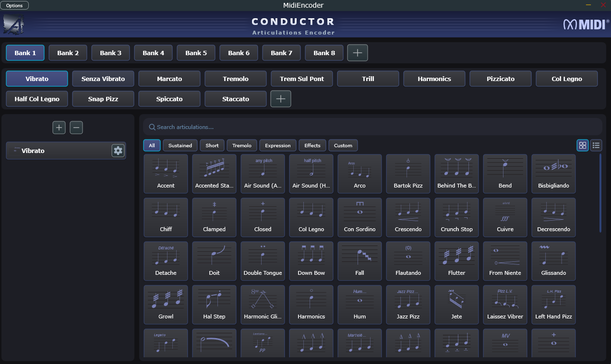The image size is (611, 364).
Task: Select the Trem Sul Pont button
Action: pyautogui.click(x=302, y=79)
